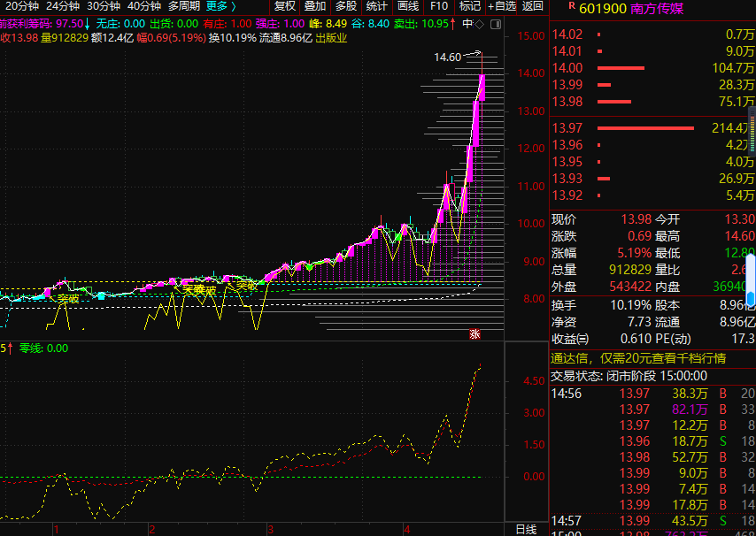Click the 通达信 千档行情 promotion link
Viewport: 756px width, 536px height.
[637, 358]
